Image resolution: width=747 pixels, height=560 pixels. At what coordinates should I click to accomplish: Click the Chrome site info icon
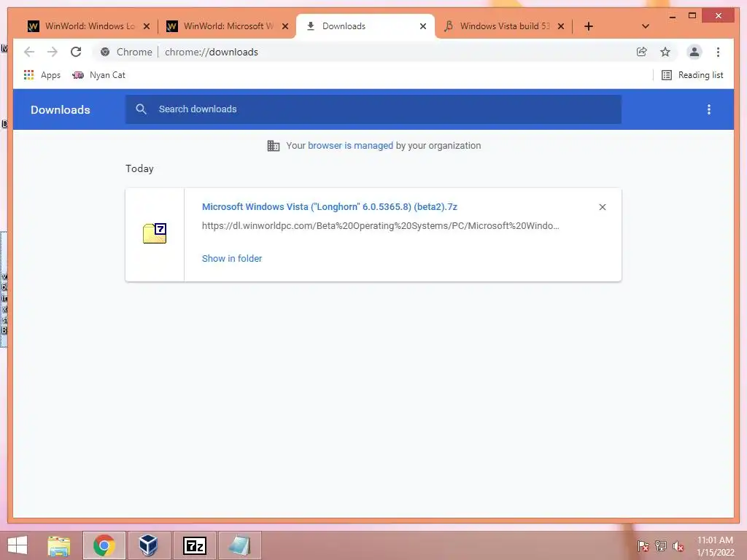pyautogui.click(x=105, y=52)
